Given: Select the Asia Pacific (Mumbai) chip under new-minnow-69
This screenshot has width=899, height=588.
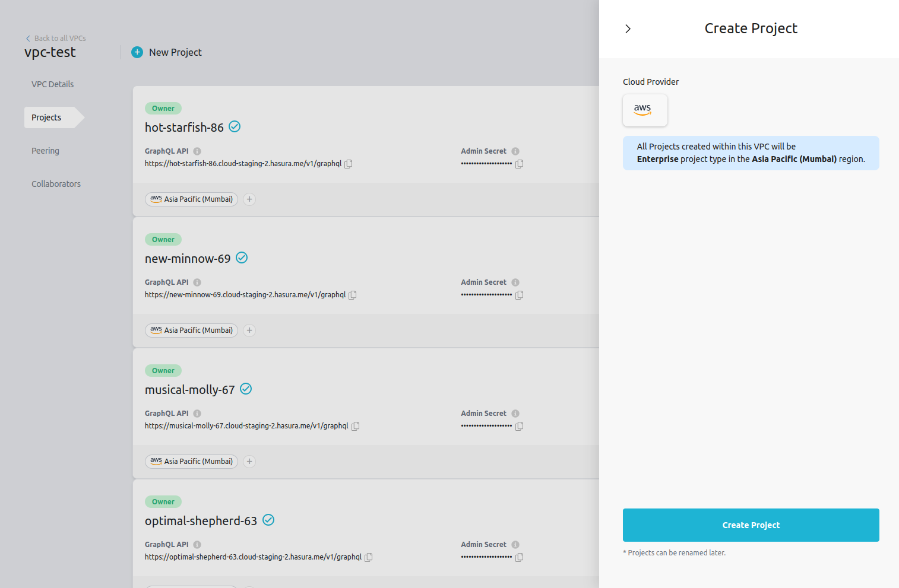Looking at the screenshot, I should pos(191,330).
